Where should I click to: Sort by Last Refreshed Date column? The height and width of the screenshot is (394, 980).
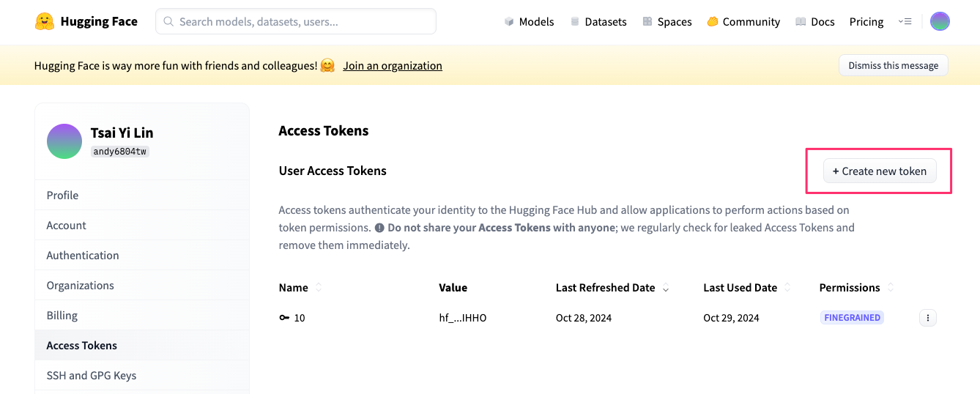pos(666,289)
